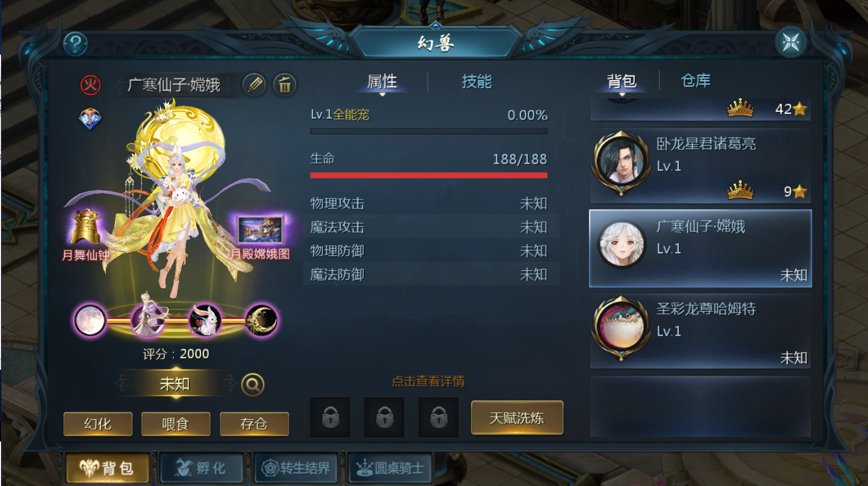This screenshot has height=486, width=868.
Task: Open 点击查看详情 details link
Action: [428, 381]
